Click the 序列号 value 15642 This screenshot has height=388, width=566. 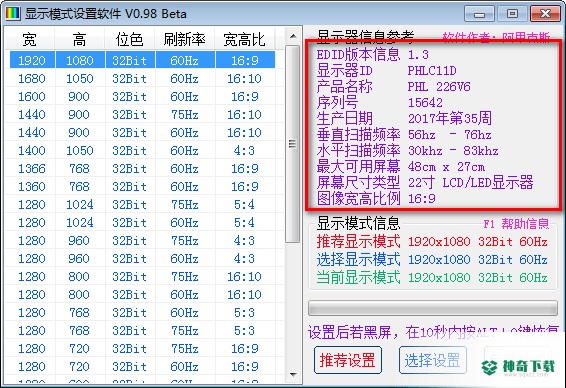(425, 103)
